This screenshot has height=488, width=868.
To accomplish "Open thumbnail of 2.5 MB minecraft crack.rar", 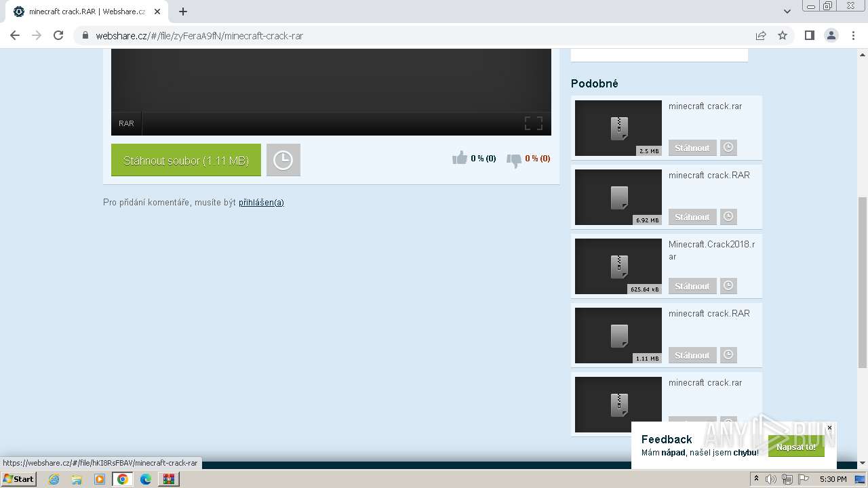I will (618, 128).
